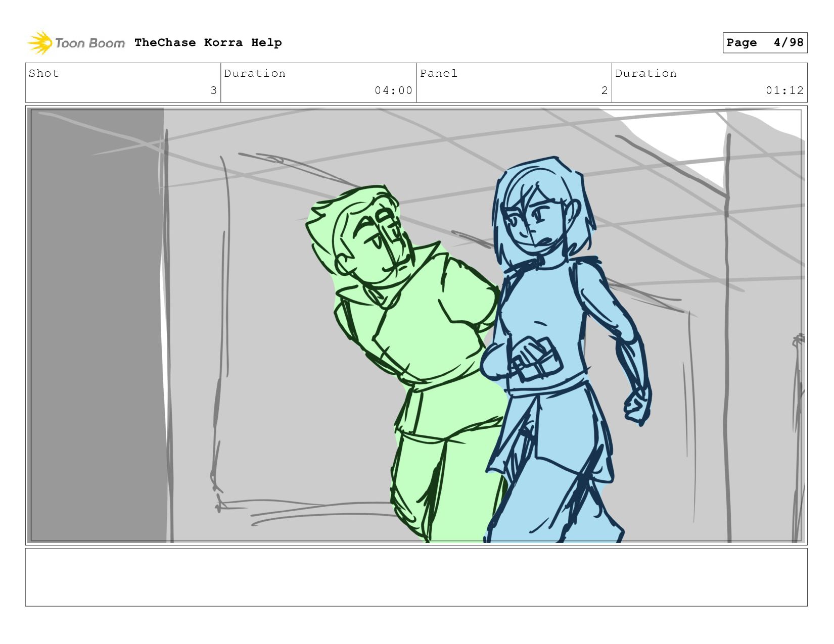Click the empty notes box below panel
Screen dimensions: 834x644
coord(416,577)
